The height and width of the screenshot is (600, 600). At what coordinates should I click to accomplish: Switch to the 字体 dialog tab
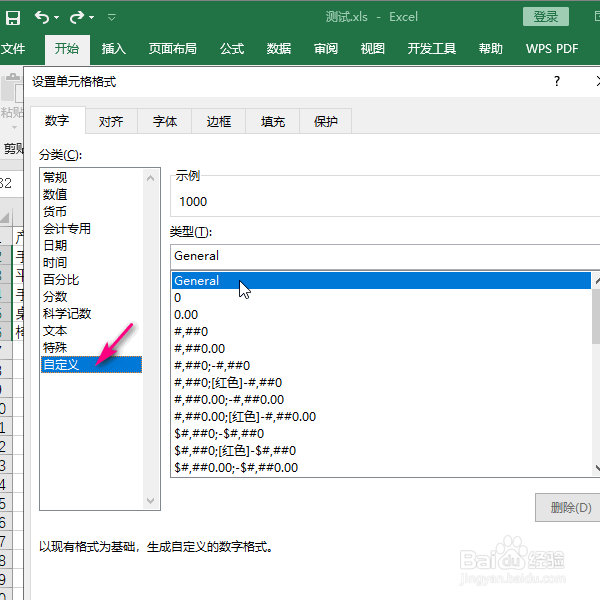(165, 122)
